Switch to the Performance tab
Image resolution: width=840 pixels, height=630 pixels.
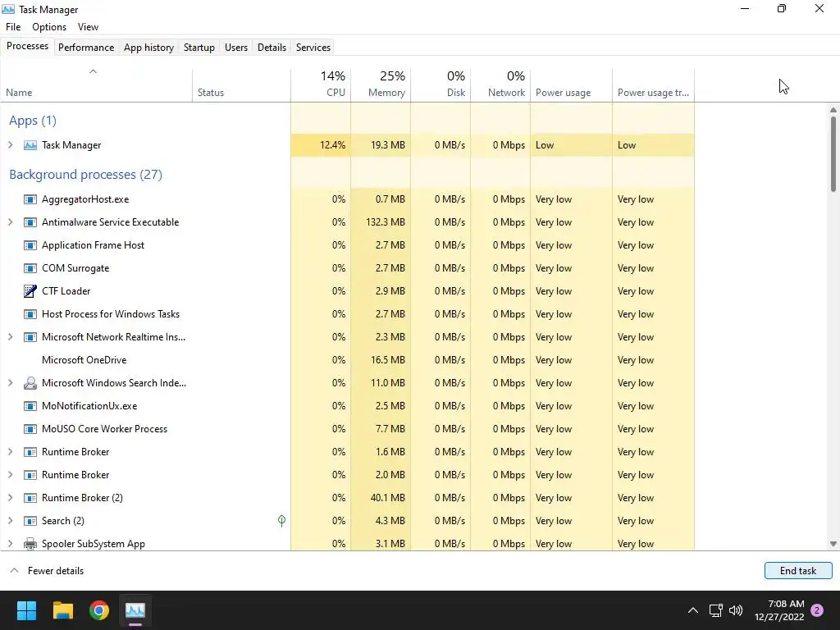(86, 47)
